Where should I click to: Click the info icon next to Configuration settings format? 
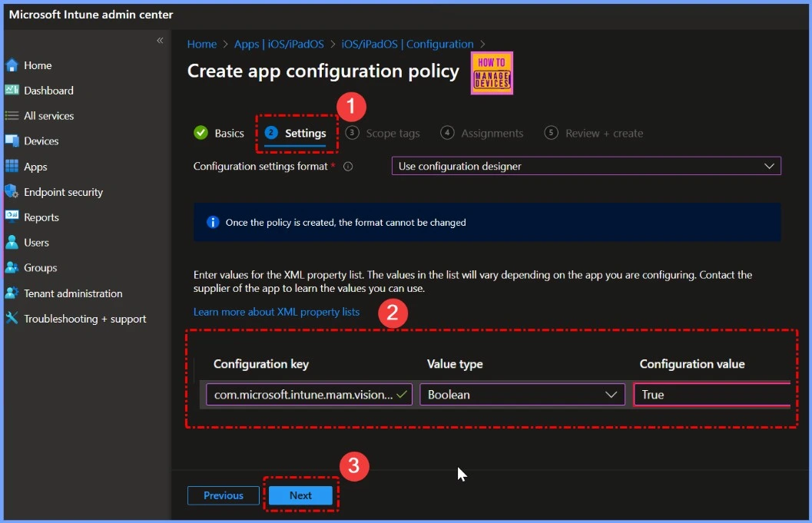348,166
